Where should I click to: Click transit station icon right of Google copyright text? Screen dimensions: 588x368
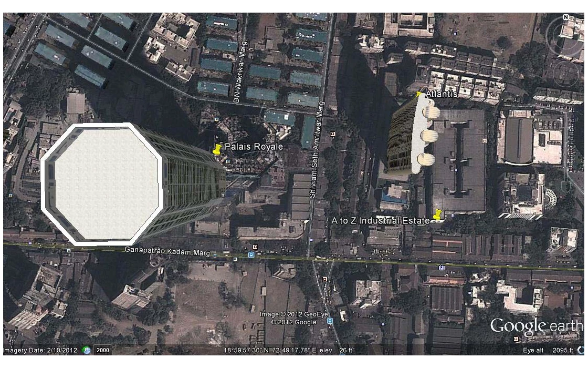330,321
